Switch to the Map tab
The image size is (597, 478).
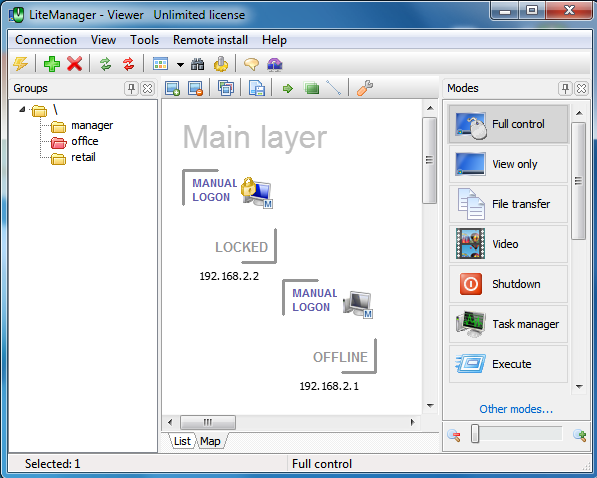pyautogui.click(x=211, y=441)
